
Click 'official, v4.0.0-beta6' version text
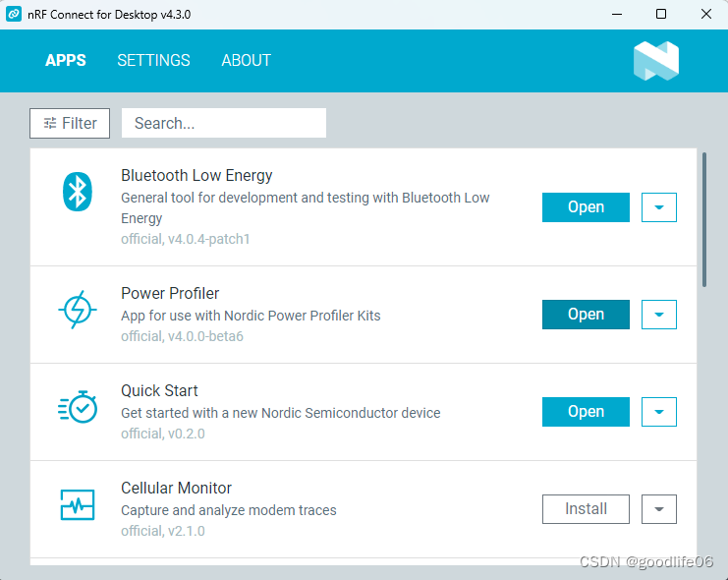182,336
